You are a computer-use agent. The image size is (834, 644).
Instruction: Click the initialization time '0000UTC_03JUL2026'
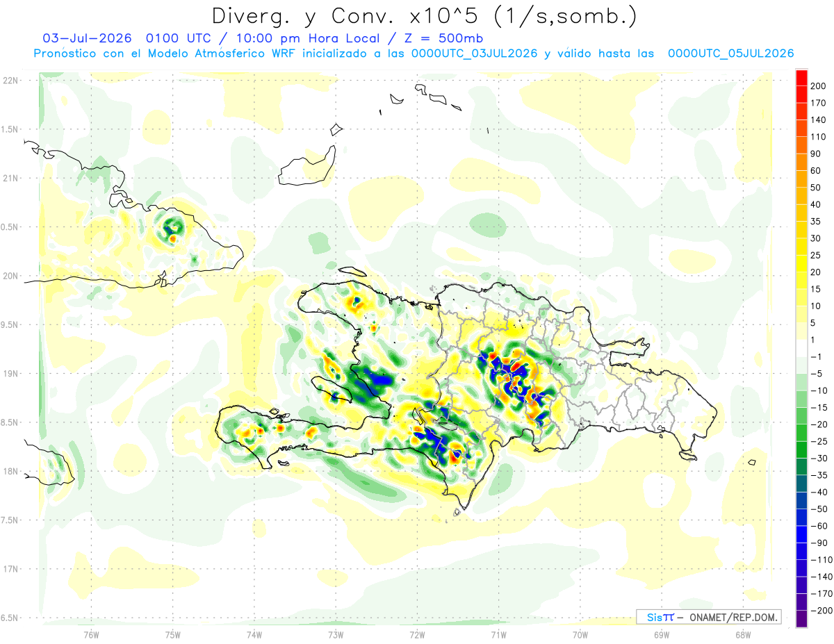click(474, 53)
